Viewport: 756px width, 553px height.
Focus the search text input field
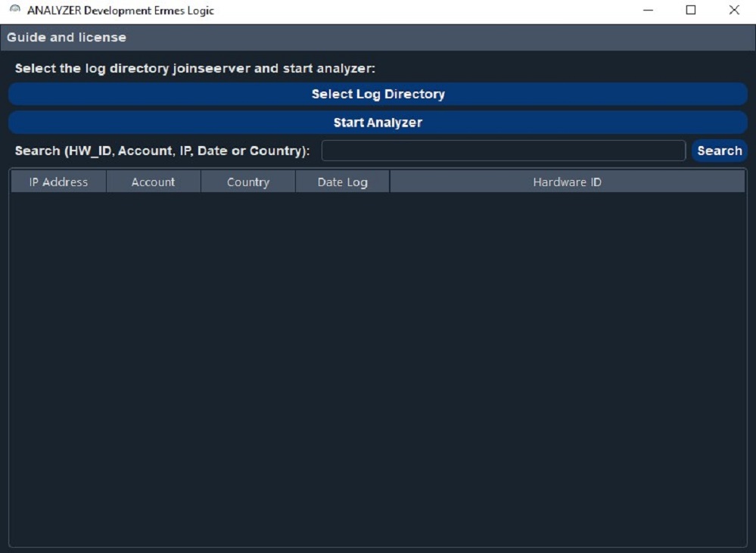tap(503, 151)
